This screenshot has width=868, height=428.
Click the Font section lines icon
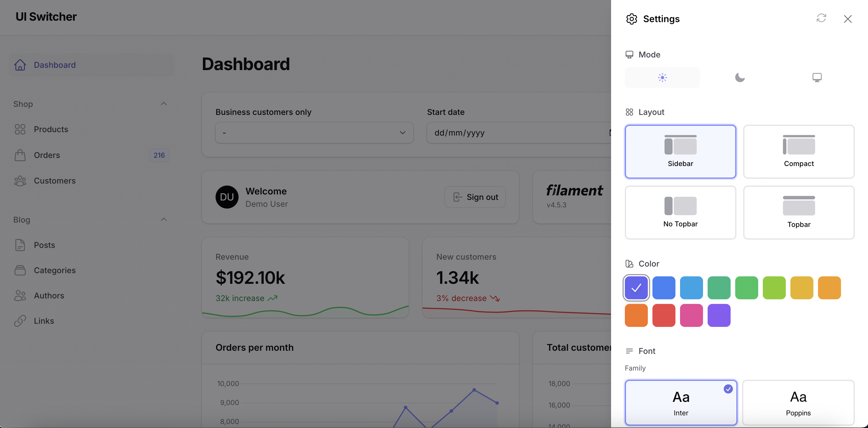click(629, 351)
